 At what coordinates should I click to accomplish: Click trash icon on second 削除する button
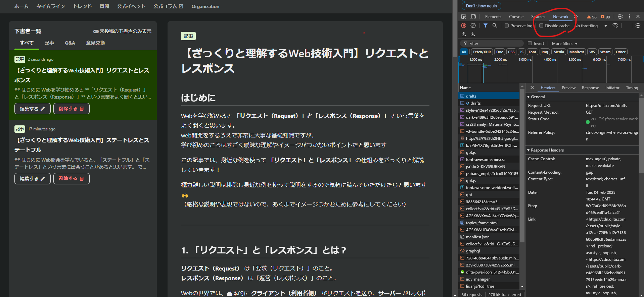[x=82, y=179]
